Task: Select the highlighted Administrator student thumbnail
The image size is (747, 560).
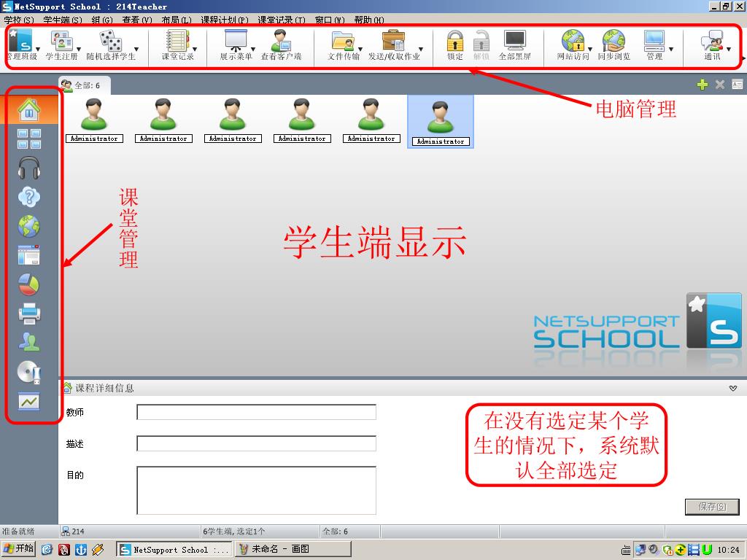Action: tap(441, 122)
